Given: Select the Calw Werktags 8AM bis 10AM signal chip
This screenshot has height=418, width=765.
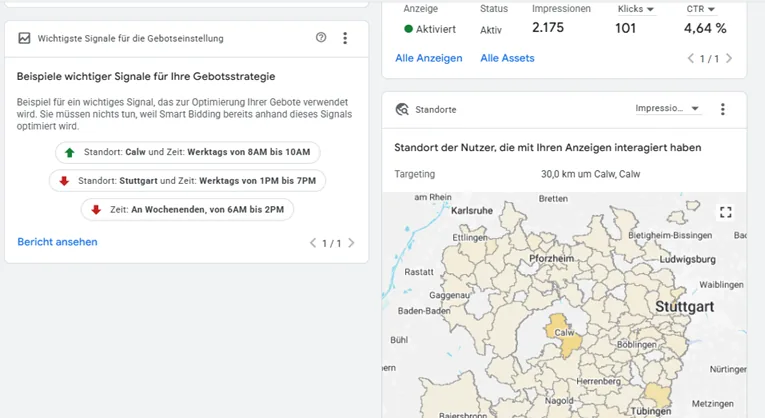Looking at the screenshot, I should (188, 152).
